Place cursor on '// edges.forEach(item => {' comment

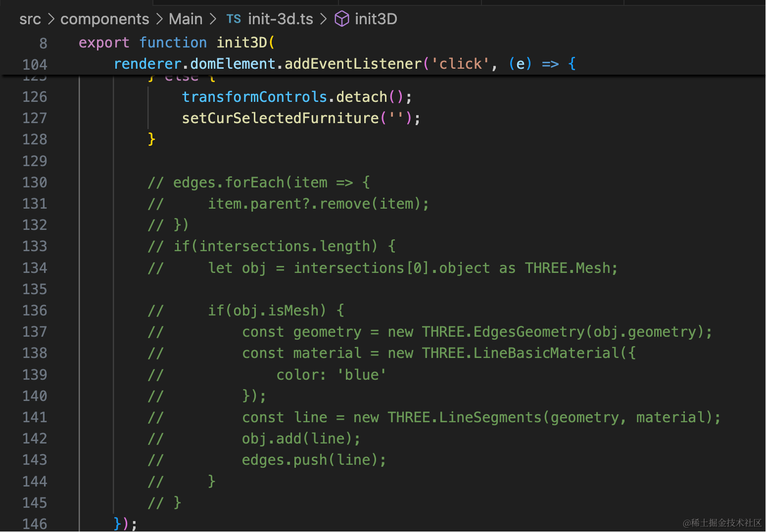[x=259, y=182]
